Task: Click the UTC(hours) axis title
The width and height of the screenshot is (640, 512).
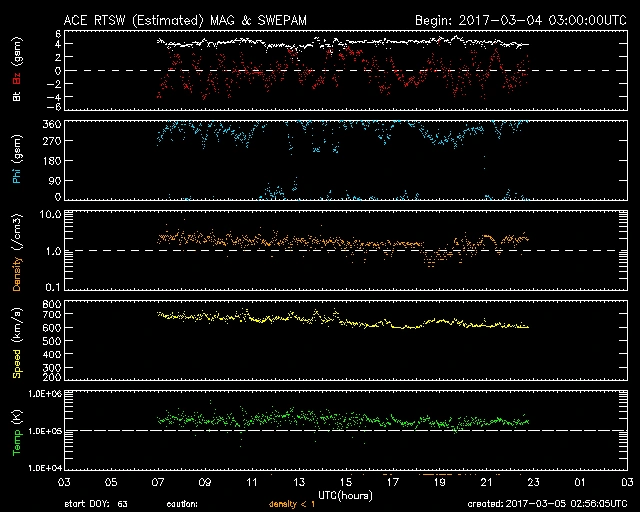Action: pyautogui.click(x=346, y=495)
